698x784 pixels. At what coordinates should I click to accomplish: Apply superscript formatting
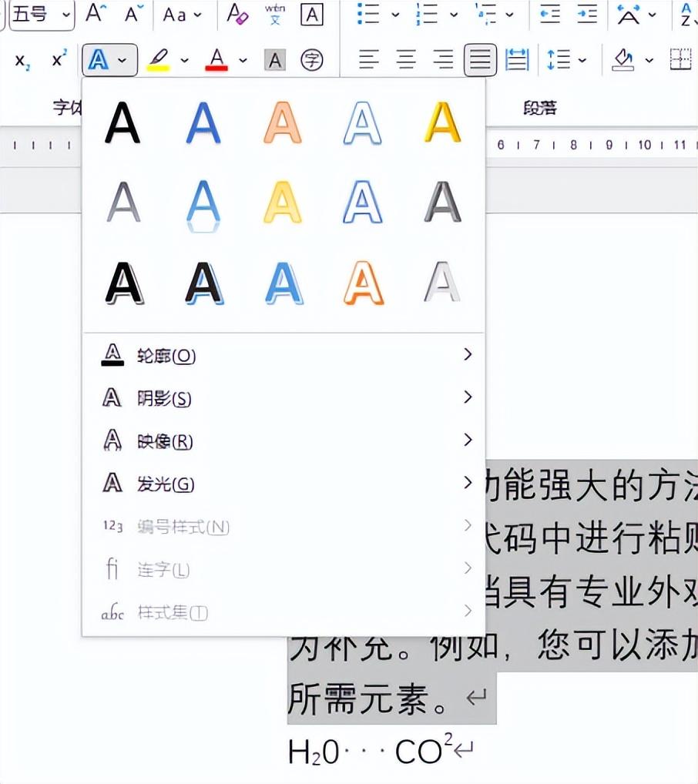(x=57, y=59)
